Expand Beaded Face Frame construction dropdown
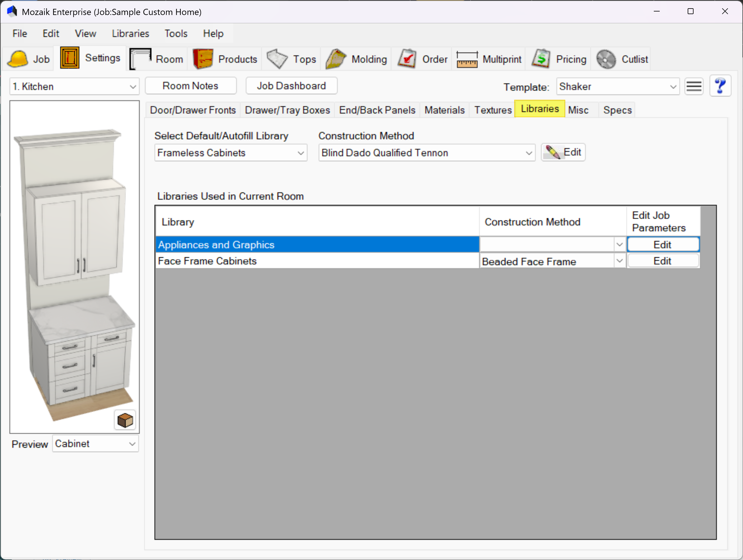 pyautogui.click(x=619, y=261)
